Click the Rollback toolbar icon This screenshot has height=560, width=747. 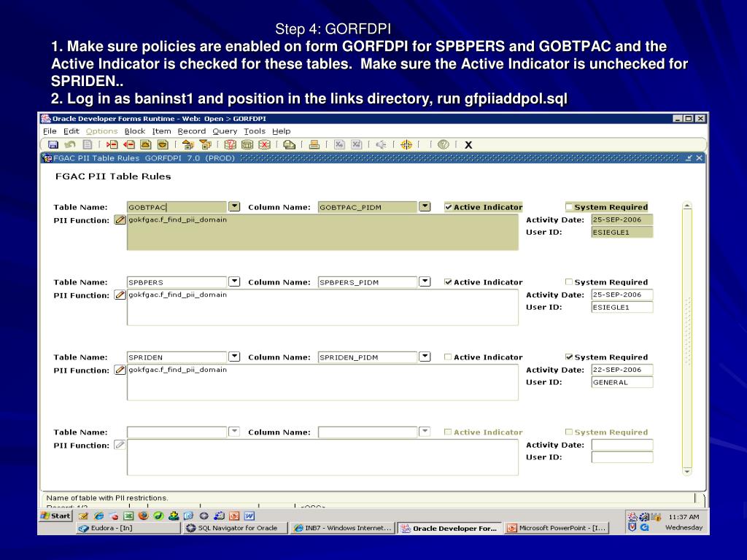tap(70, 145)
